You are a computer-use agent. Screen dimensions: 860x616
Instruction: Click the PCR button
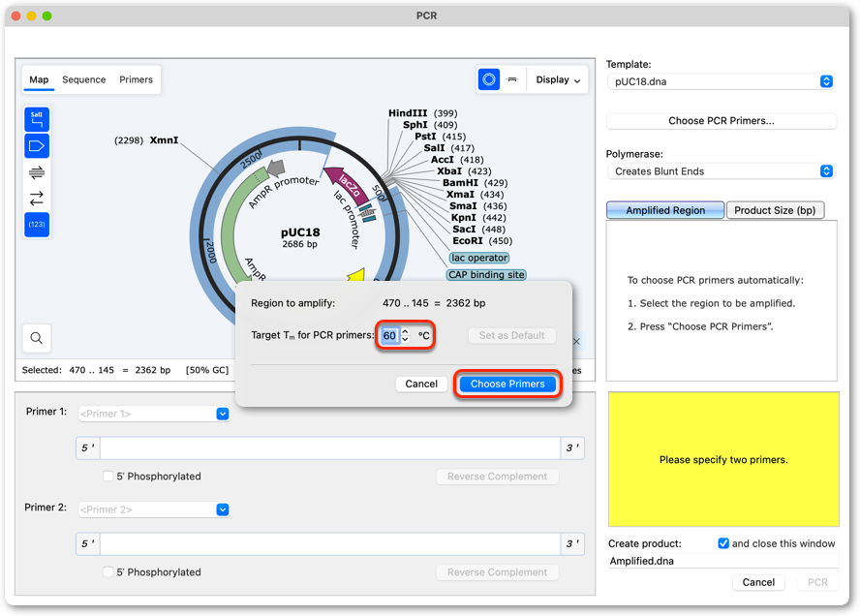tap(817, 582)
